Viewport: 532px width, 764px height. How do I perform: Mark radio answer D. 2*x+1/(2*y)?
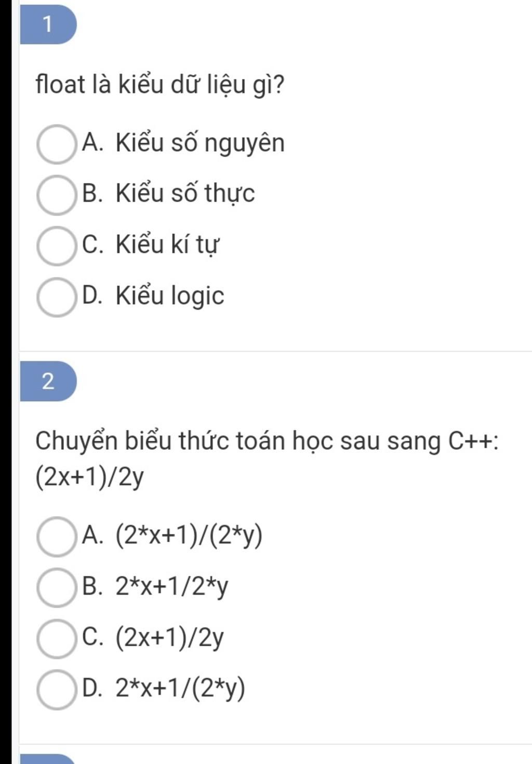(x=56, y=689)
